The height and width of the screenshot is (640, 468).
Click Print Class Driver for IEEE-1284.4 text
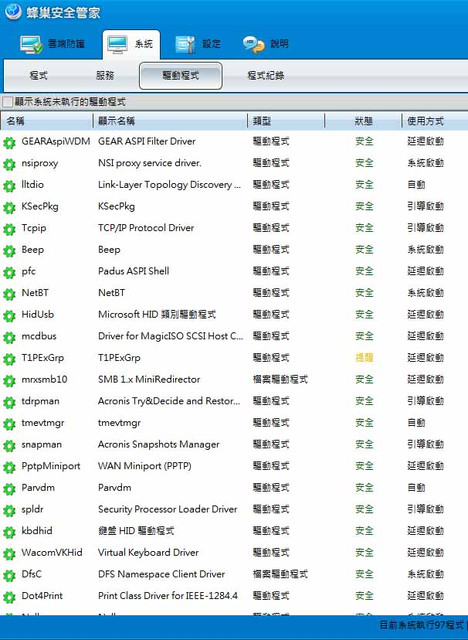tap(168, 596)
